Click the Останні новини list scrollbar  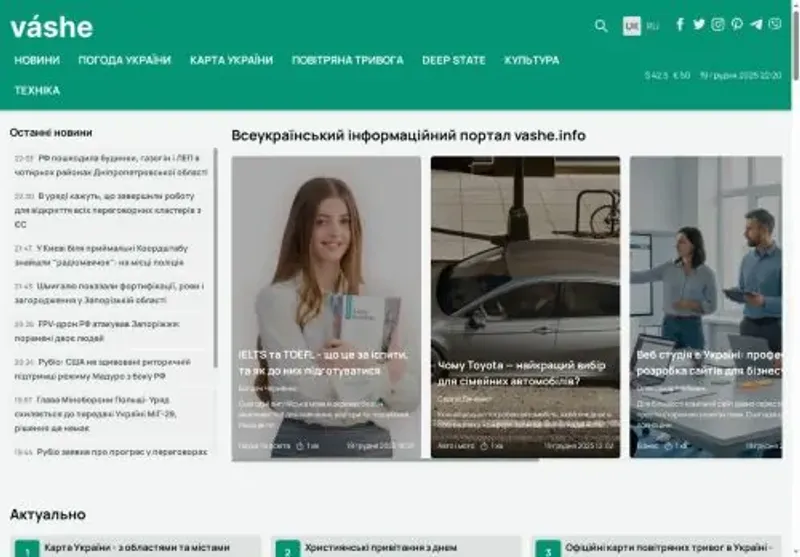pyautogui.click(x=215, y=258)
